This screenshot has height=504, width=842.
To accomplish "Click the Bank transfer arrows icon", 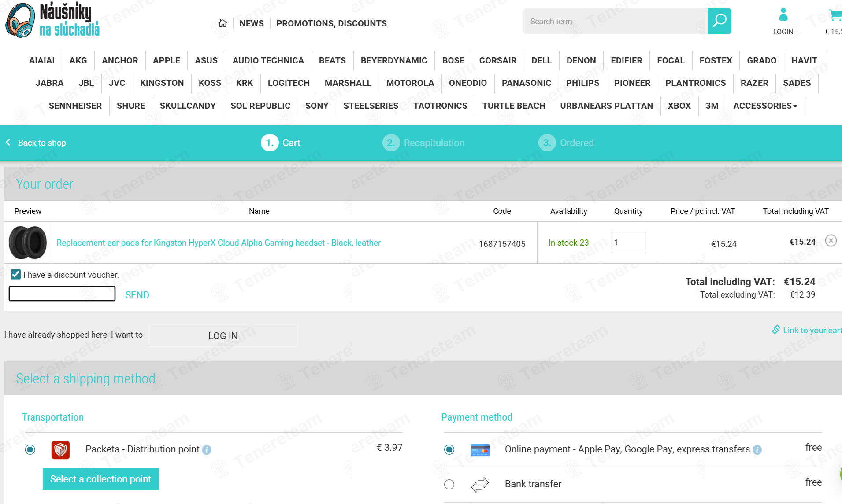I will click(480, 484).
